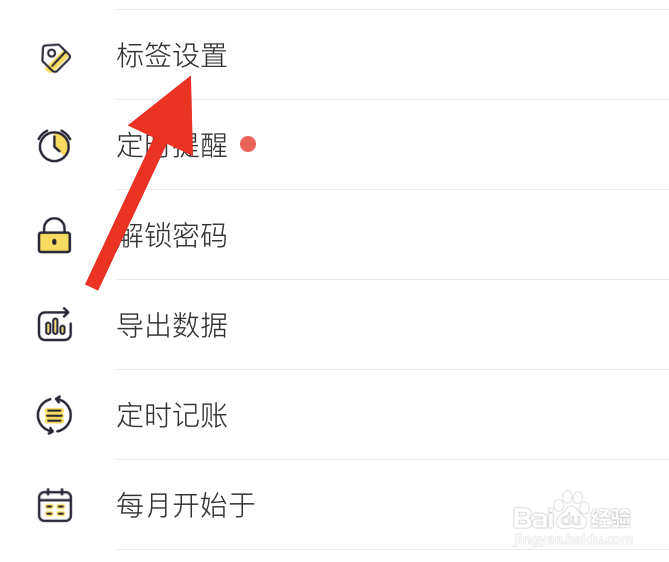Tap blank right side of 解锁密码 row
669x562 pixels.
click(x=448, y=236)
